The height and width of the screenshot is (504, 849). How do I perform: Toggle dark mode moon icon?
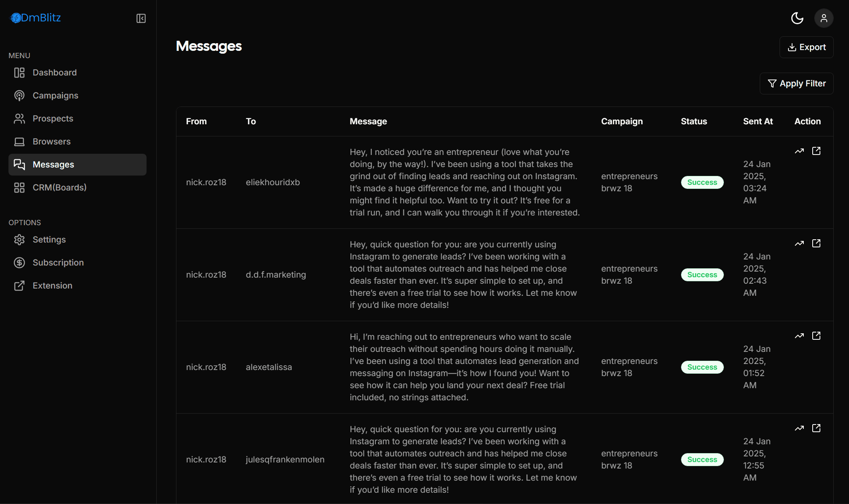point(797,18)
